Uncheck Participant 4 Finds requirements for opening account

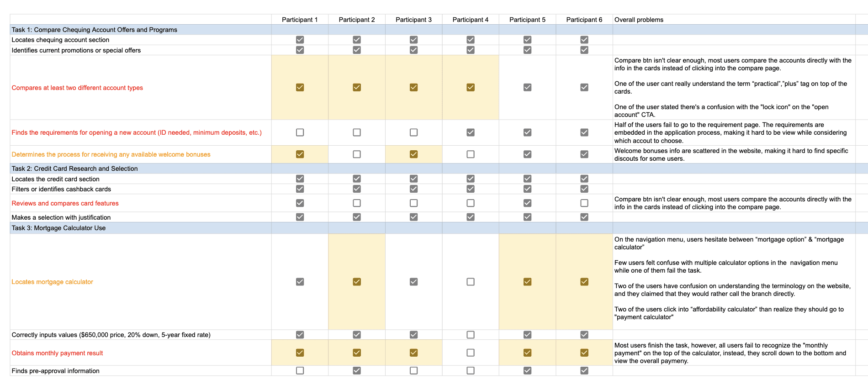(471, 132)
